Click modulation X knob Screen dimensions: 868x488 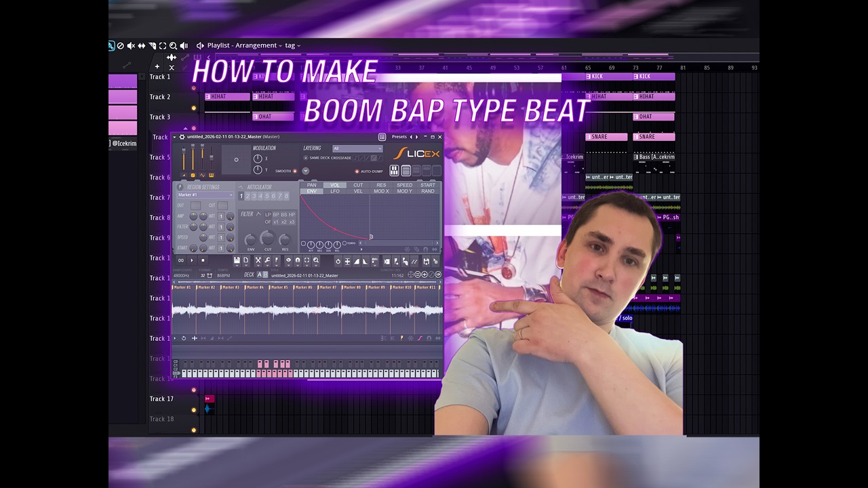(x=258, y=159)
